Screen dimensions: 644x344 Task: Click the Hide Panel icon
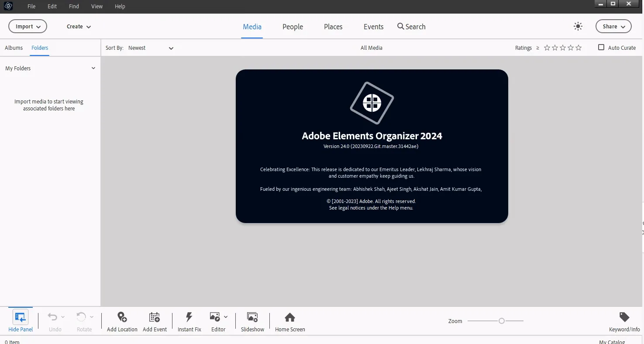[21, 317]
